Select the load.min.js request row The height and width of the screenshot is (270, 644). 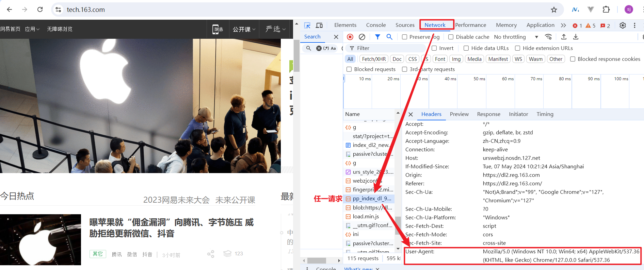point(369,217)
